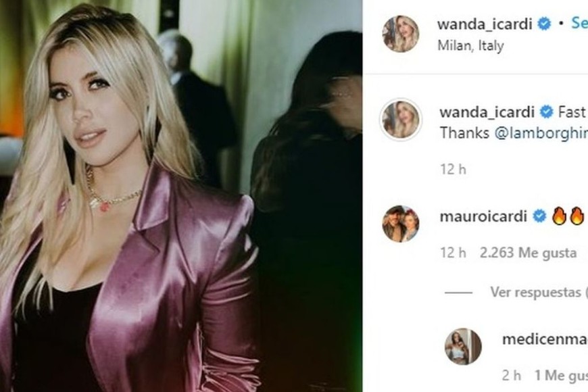Click wanda_icardi username in caption

click(x=487, y=112)
